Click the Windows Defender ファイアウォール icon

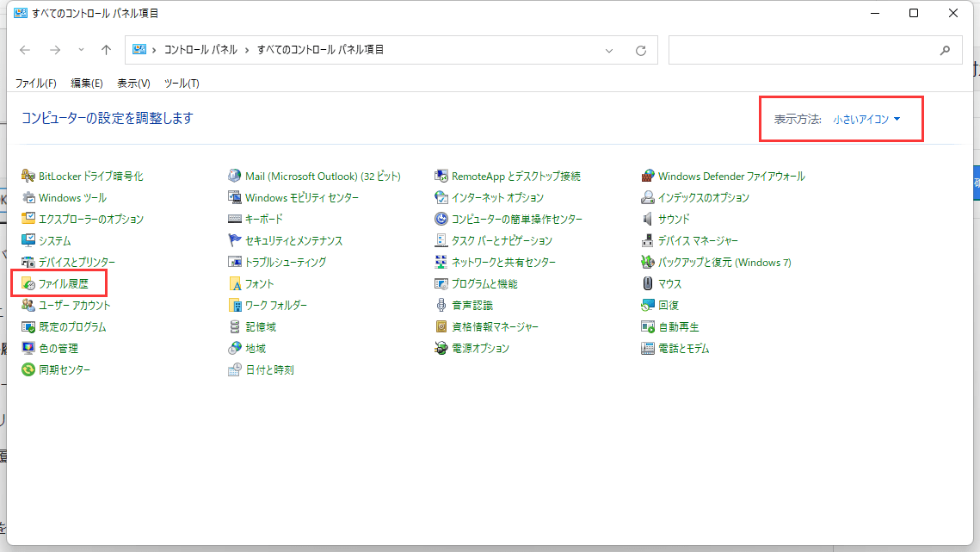pos(648,176)
